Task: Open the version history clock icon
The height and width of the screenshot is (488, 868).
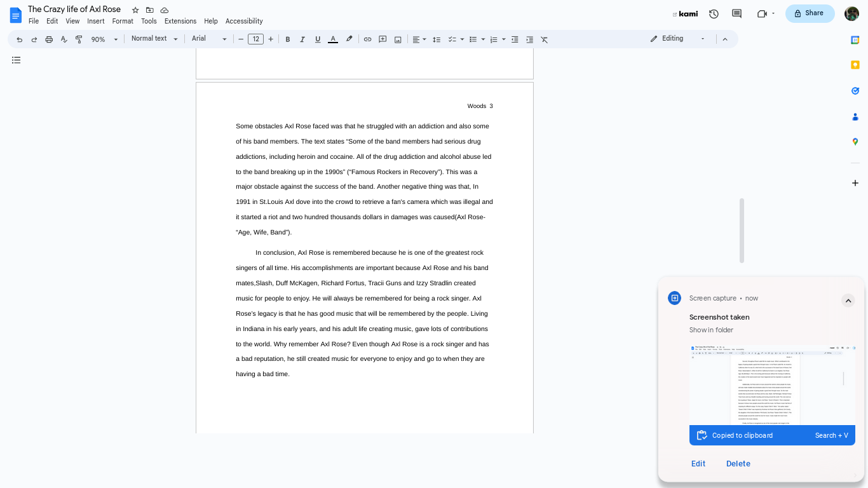Action: [x=714, y=13]
